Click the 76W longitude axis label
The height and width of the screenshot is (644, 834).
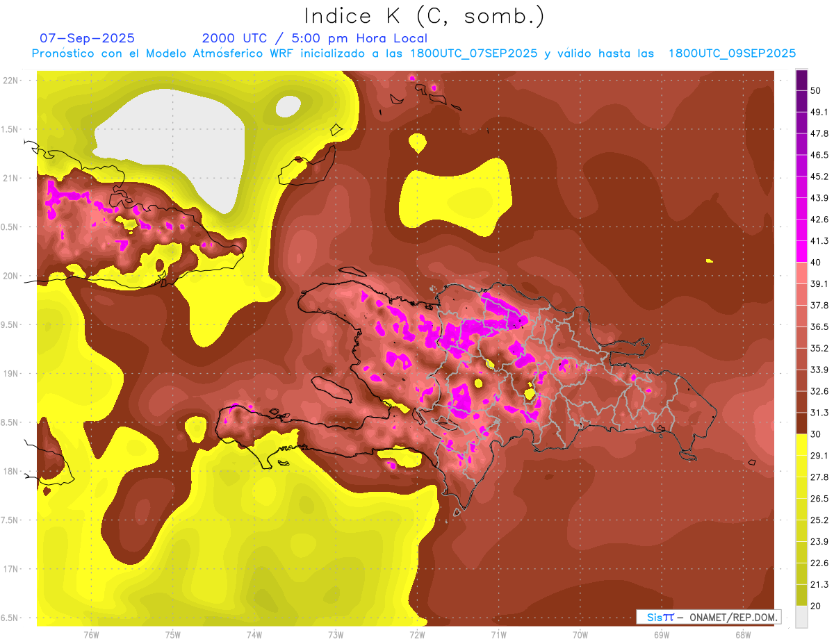(91, 634)
